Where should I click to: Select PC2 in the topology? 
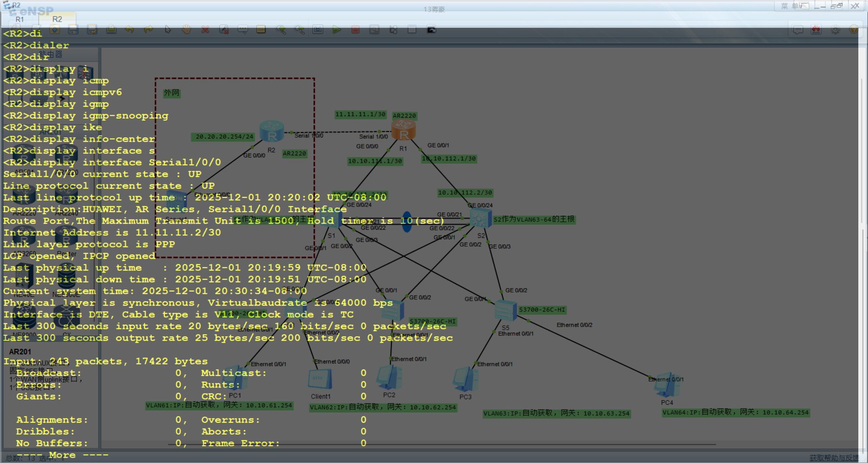pos(389,378)
